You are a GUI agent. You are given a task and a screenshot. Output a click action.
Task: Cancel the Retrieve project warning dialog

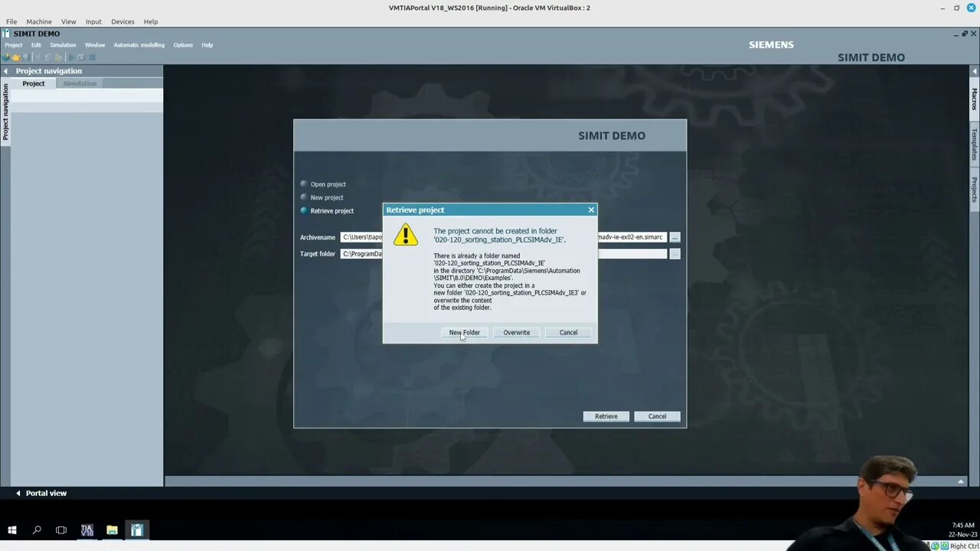click(568, 332)
